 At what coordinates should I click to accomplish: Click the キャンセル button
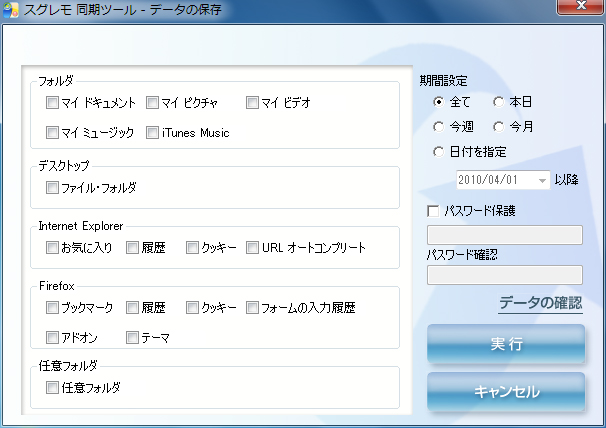point(506,392)
